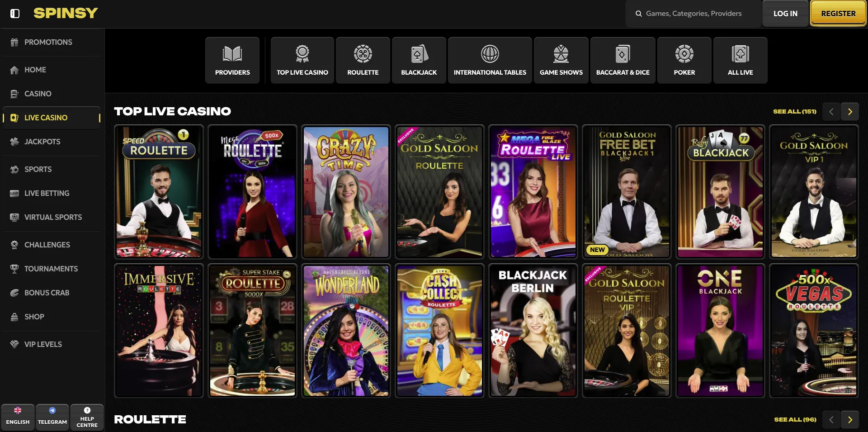Viewport: 868px width, 432px height.
Task: Open Gold Saloon Free Bet Blackjack
Action: (627, 192)
